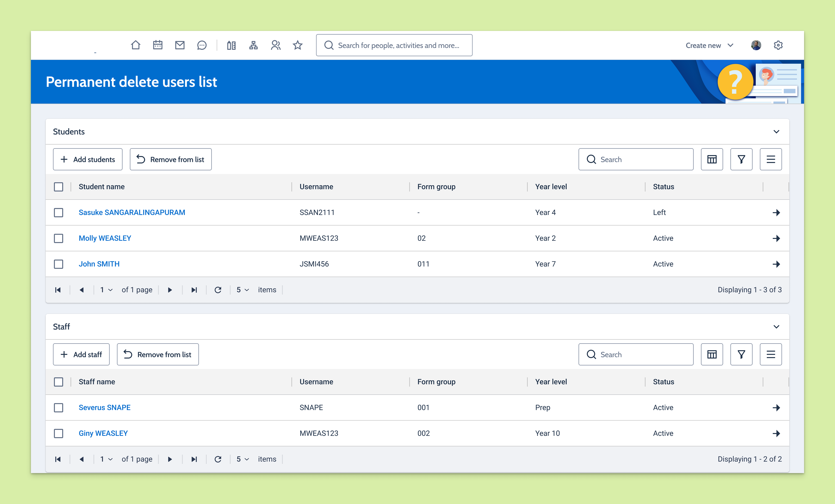Click the yellow question mark help graphic

coord(735,82)
